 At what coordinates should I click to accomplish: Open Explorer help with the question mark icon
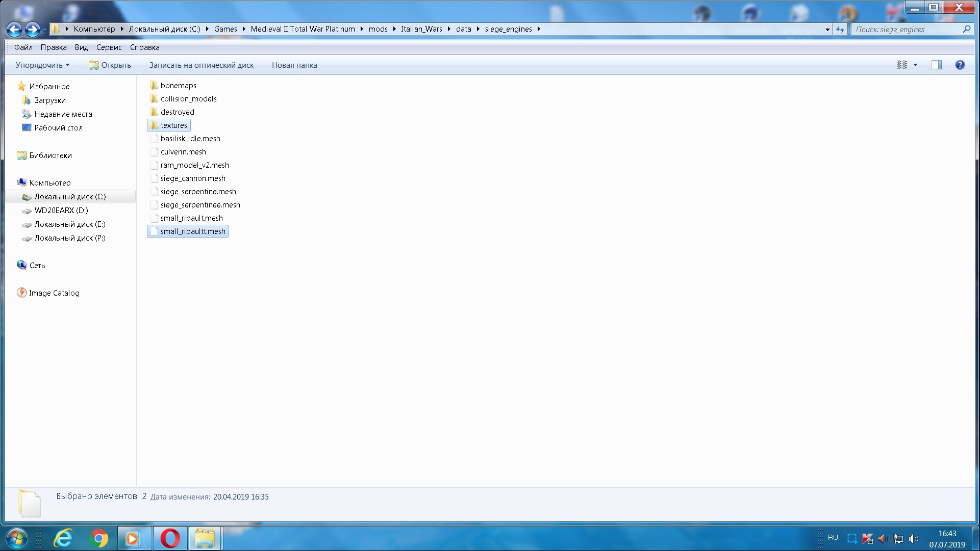coord(960,65)
